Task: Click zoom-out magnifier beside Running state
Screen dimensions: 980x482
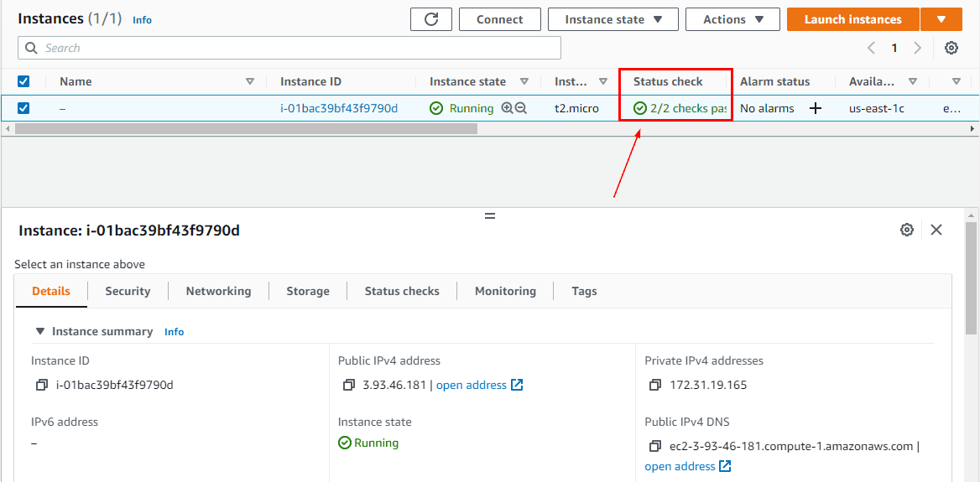Action: point(520,108)
